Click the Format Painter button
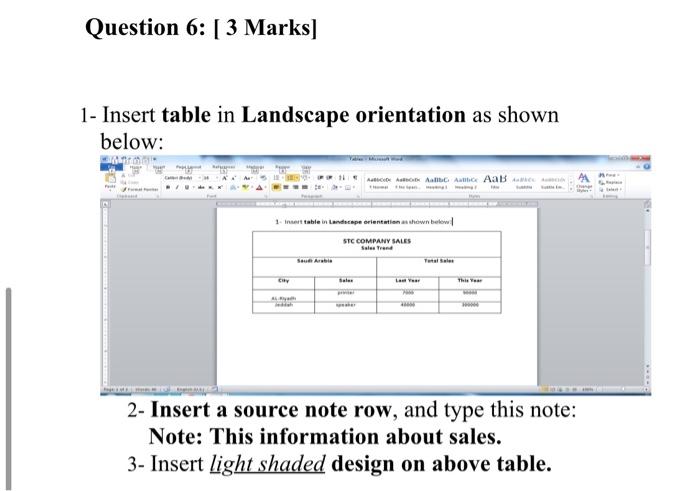The width and height of the screenshot is (700, 491). coord(140,189)
